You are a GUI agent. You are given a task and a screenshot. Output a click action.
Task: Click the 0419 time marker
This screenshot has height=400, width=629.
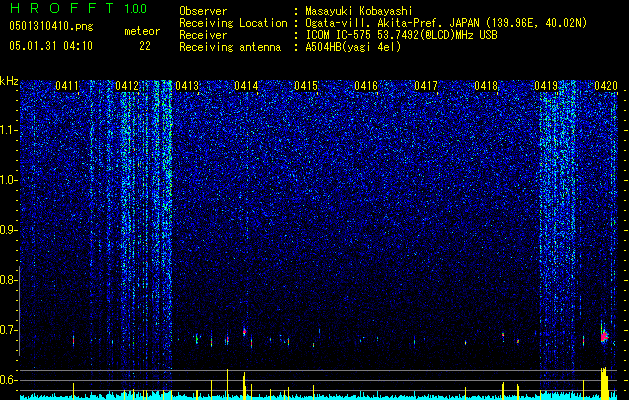coord(546,86)
